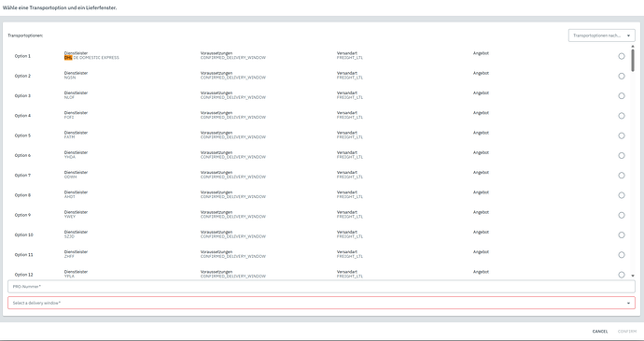This screenshot has height=341, width=644.
Task: Select the radio button for Option 5
Action: pos(622,135)
